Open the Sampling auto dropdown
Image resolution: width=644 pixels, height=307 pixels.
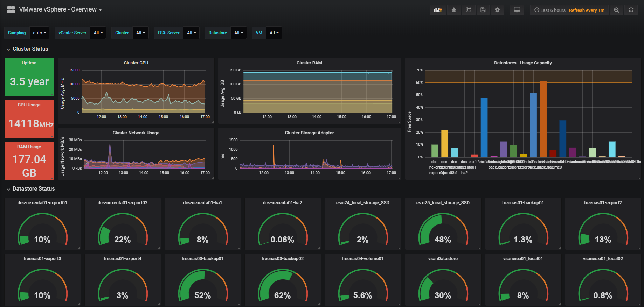click(40, 33)
